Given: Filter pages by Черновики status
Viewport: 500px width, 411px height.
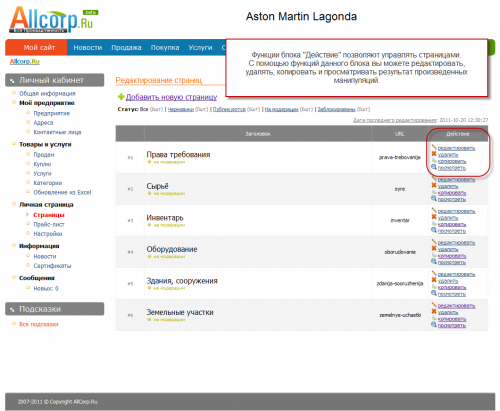Looking at the screenshot, I should coord(180,109).
